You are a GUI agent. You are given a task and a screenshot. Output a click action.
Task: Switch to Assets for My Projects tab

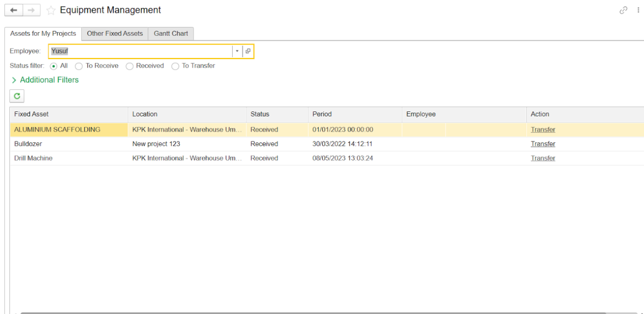43,34
